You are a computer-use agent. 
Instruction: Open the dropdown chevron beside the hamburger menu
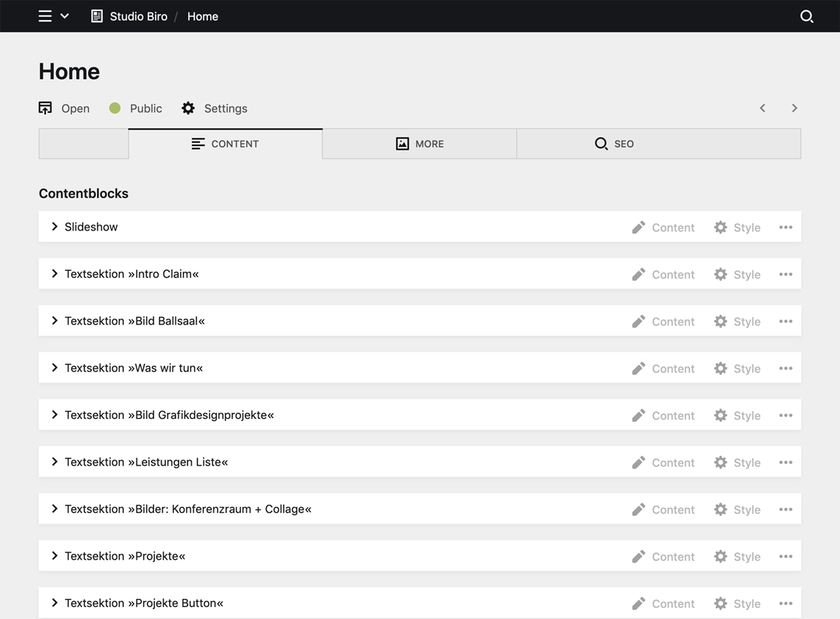(64, 16)
